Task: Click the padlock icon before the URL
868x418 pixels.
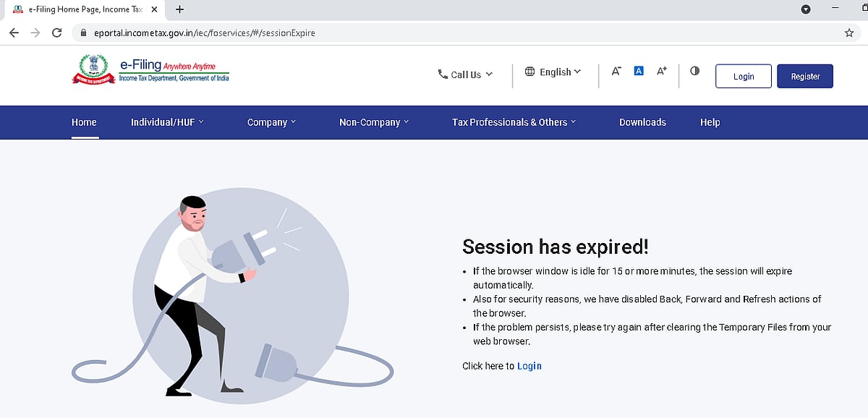Action: tap(82, 33)
